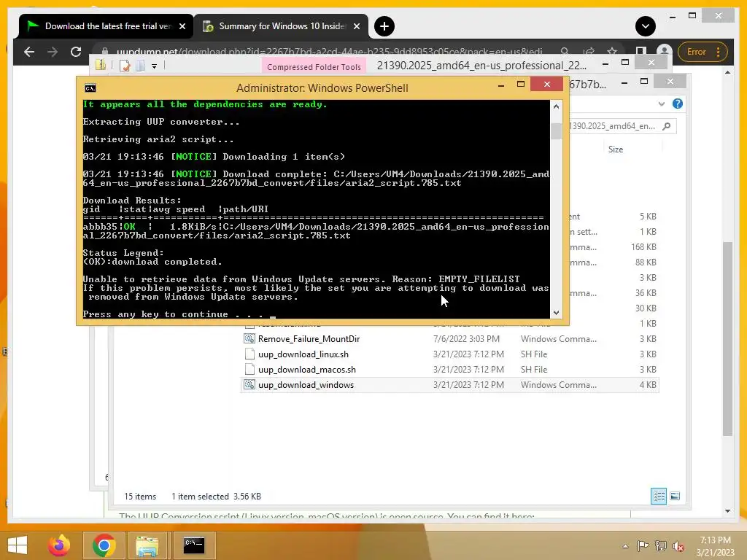Open File Explorer from the taskbar
The image size is (747, 560).
[x=147, y=545]
